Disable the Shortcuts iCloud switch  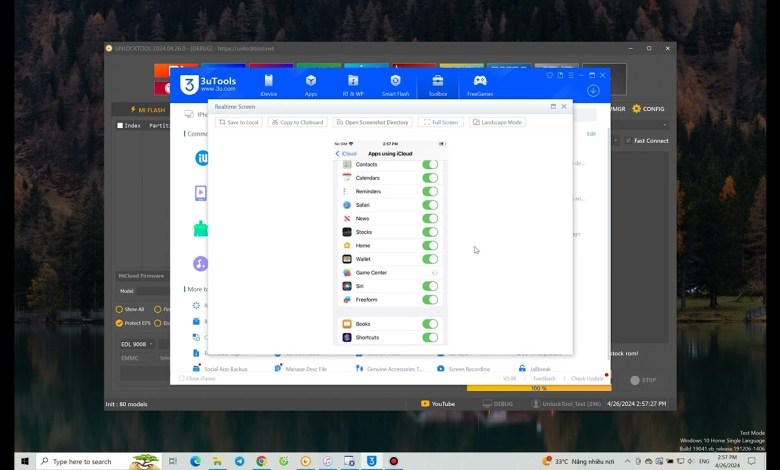pos(430,337)
